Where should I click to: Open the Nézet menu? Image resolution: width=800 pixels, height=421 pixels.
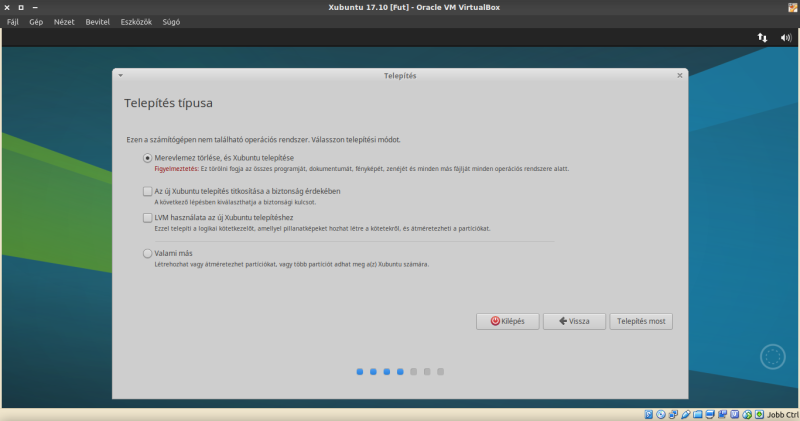click(64, 22)
